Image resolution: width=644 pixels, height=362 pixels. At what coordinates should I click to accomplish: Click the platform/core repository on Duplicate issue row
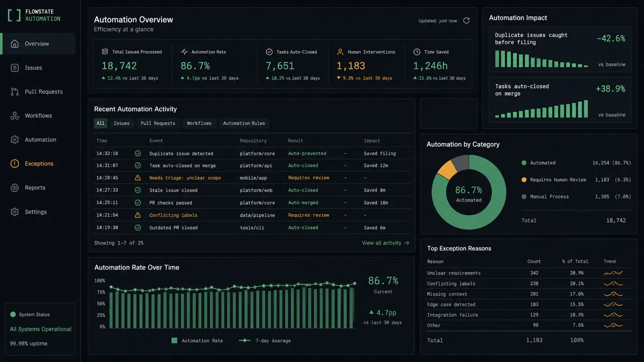(257, 153)
